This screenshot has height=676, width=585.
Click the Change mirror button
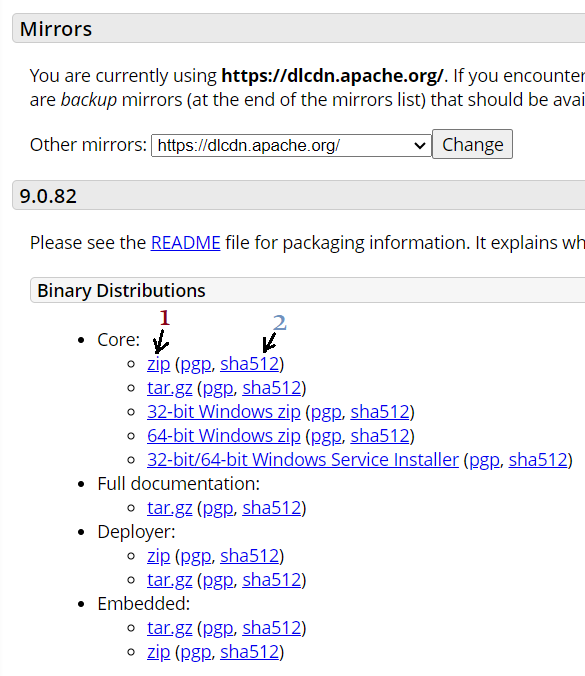(x=472, y=144)
